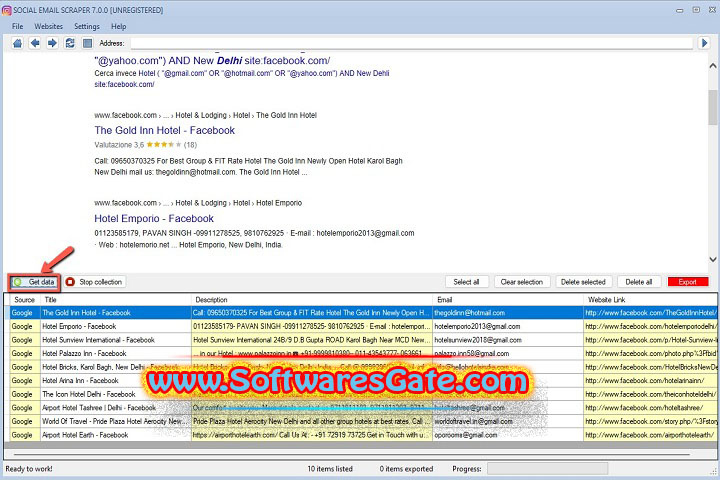Open The Gold Inn Hotel - Facebook result link

(164, 130)
